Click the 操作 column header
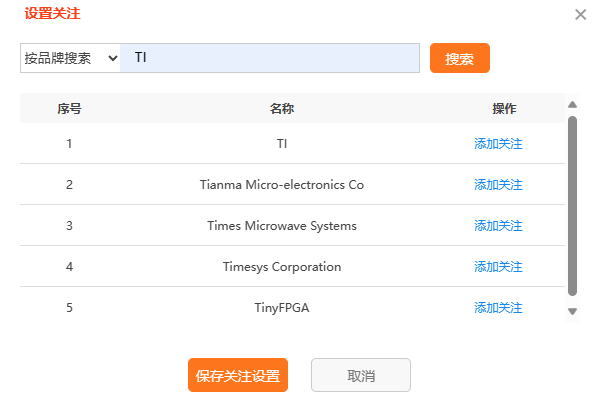Viewport: 599px width, 416px height. tap(504, 108)
